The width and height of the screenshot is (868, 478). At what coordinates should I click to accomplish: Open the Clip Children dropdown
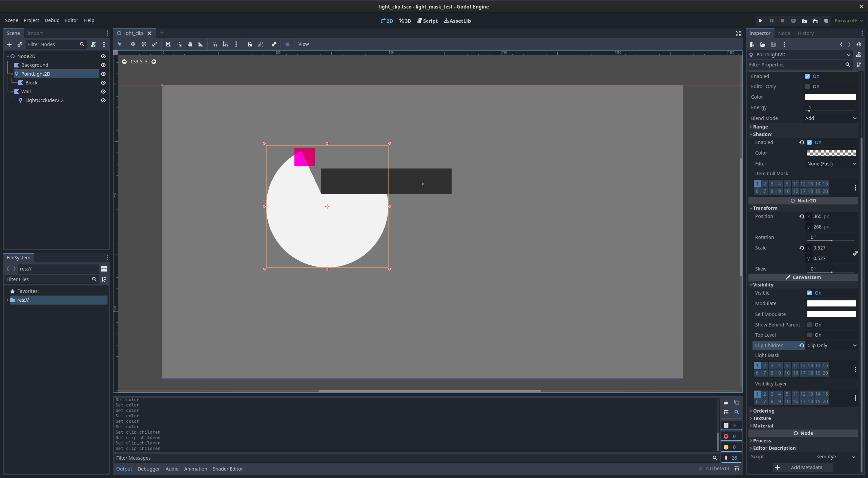pyautogui.click(x=832, y=345)
